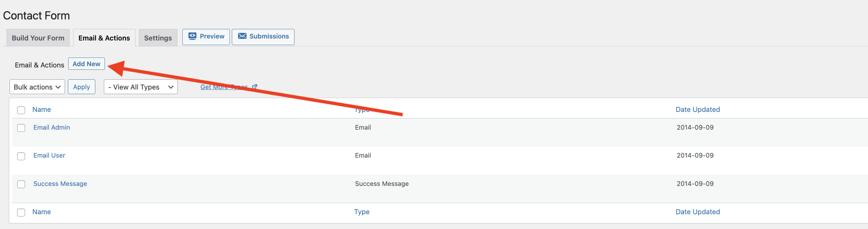This screenshot has height=229, width=868.
Task: Click the Submissions envelope icon
Action: [242, 36]
